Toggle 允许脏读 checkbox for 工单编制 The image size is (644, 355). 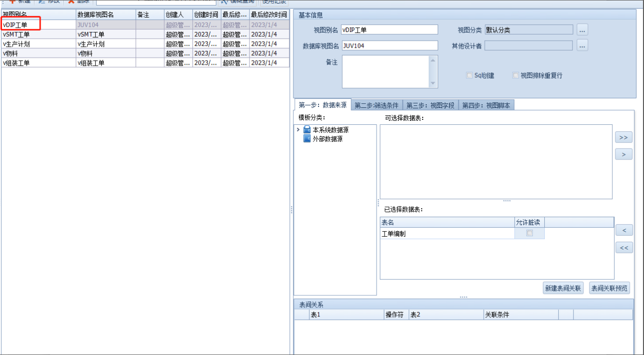(x=529, y=233)
